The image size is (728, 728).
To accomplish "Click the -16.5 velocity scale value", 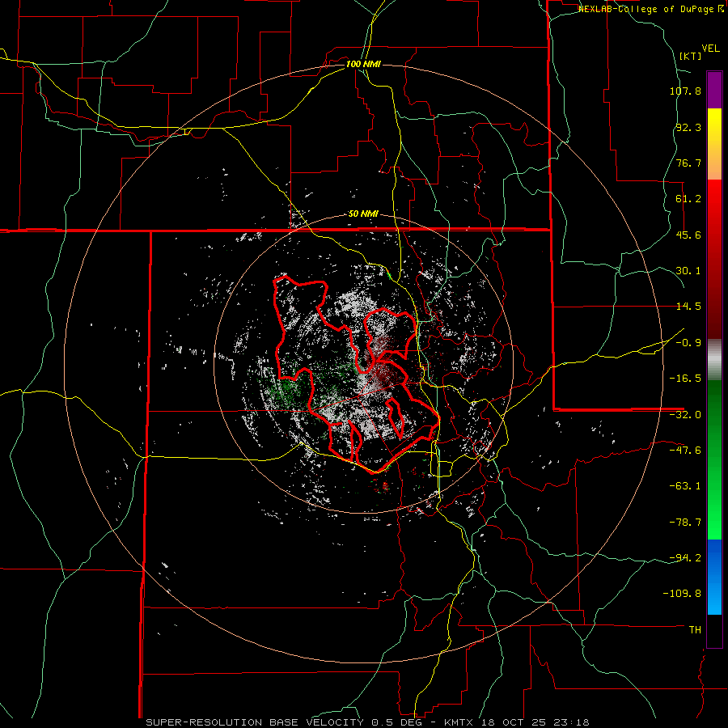I will click(685, 379).
